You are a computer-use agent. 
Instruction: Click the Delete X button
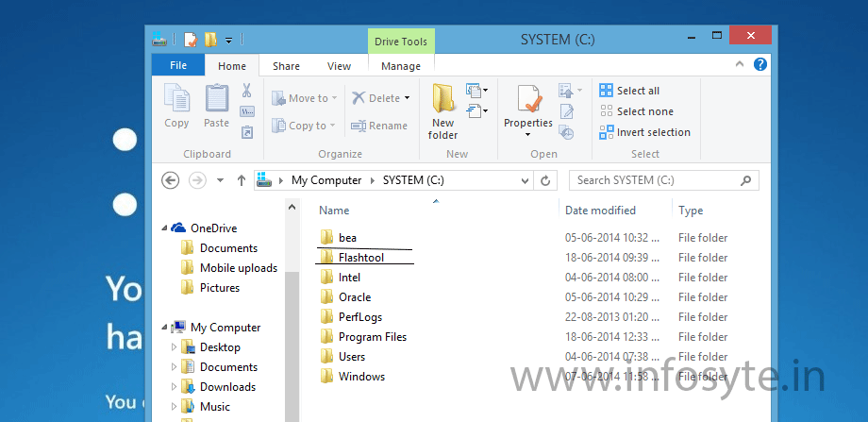pos(376,98)
